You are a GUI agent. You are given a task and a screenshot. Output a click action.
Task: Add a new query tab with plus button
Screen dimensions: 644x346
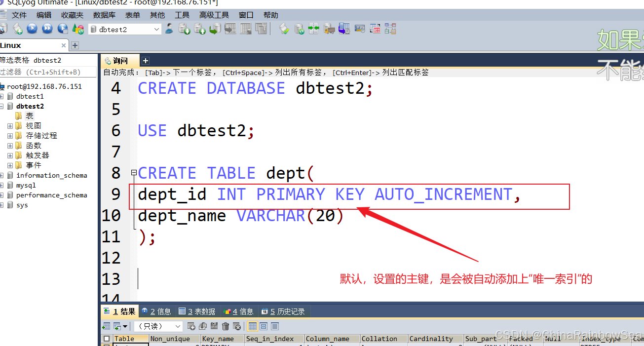[146, 61]
